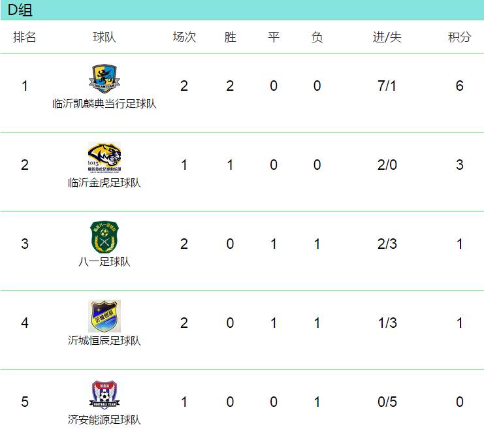Click the 球队 column header

pos(105,37)
